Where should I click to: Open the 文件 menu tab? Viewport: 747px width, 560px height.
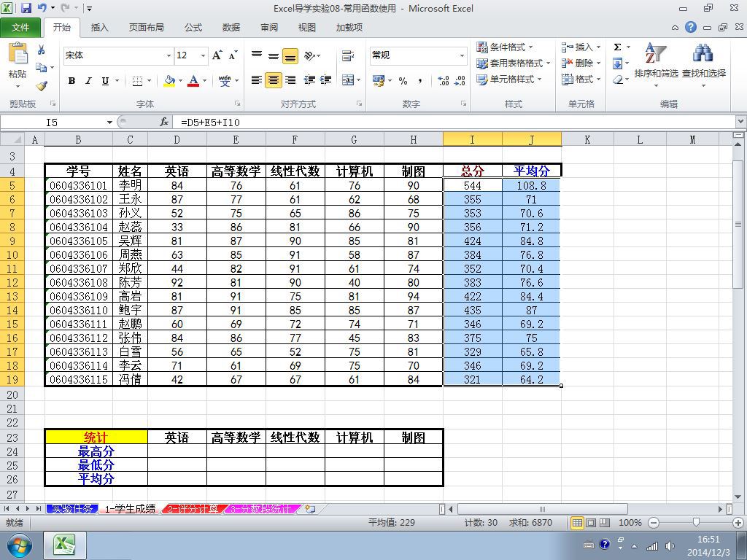(x=20, y=27)
